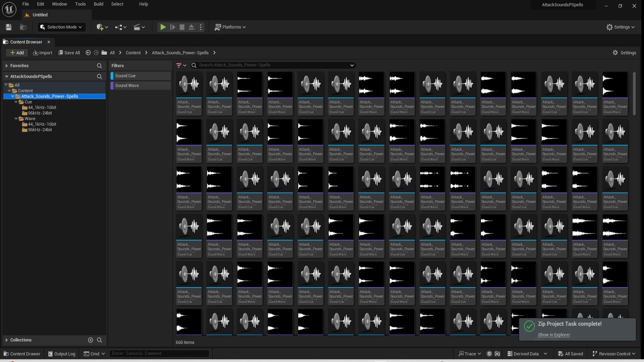The image size is (644, 362).
Task: Open the Browse to asset icon
Action: pyautogui.click(x=23, y=27)
